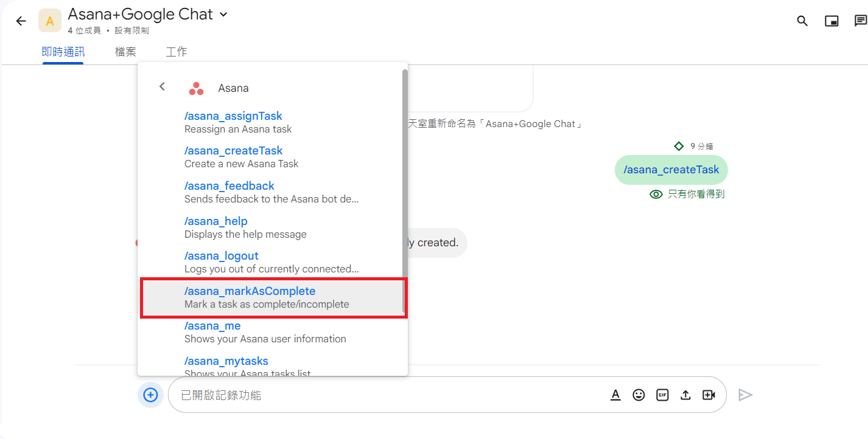This screenshot has width=868, height=439.
Task: Click the 只有你看得到 visibility note
Action: click(x=696, y=195)
